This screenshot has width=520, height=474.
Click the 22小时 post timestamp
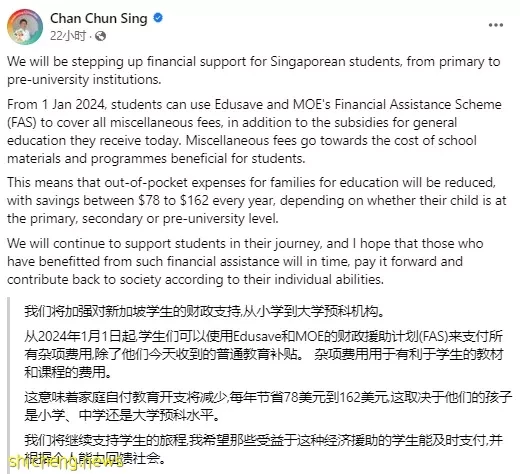coord(68,36)
